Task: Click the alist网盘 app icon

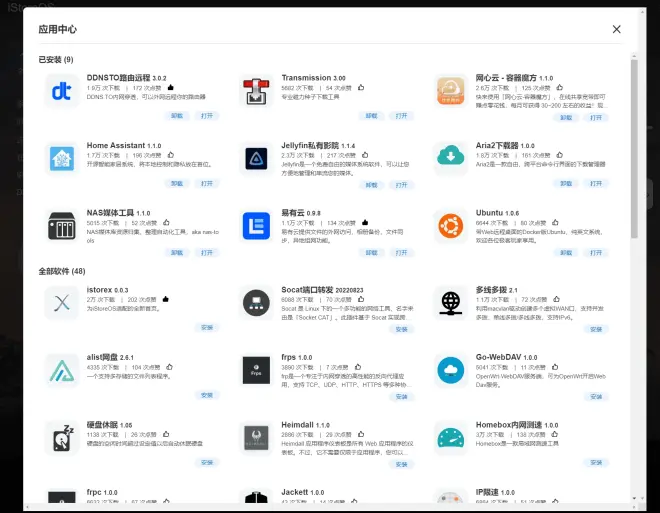Action: click(61, 370)
